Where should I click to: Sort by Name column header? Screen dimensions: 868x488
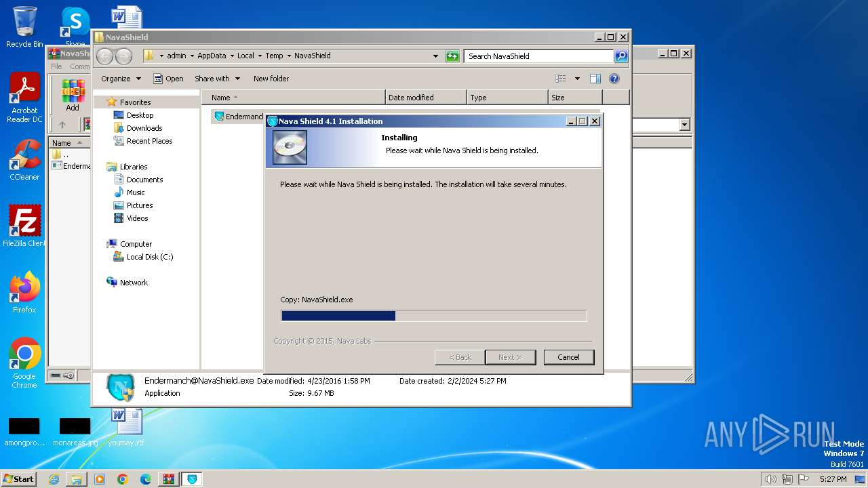pos(293,98)
